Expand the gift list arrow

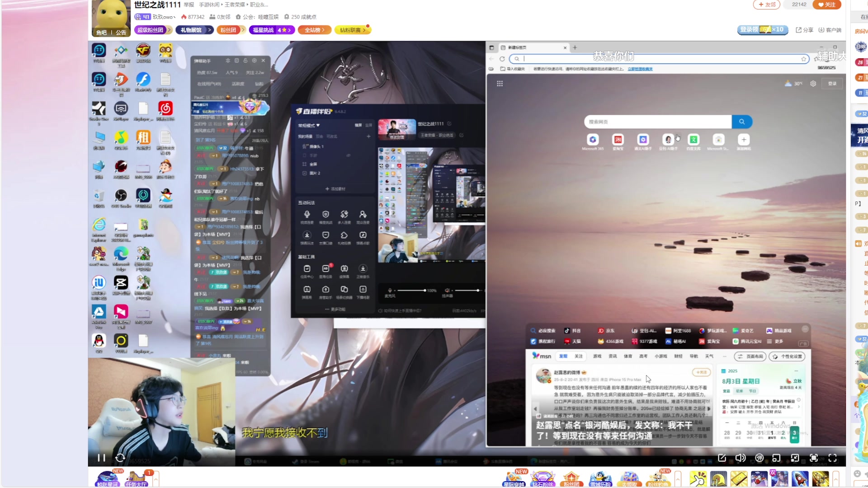836,479
